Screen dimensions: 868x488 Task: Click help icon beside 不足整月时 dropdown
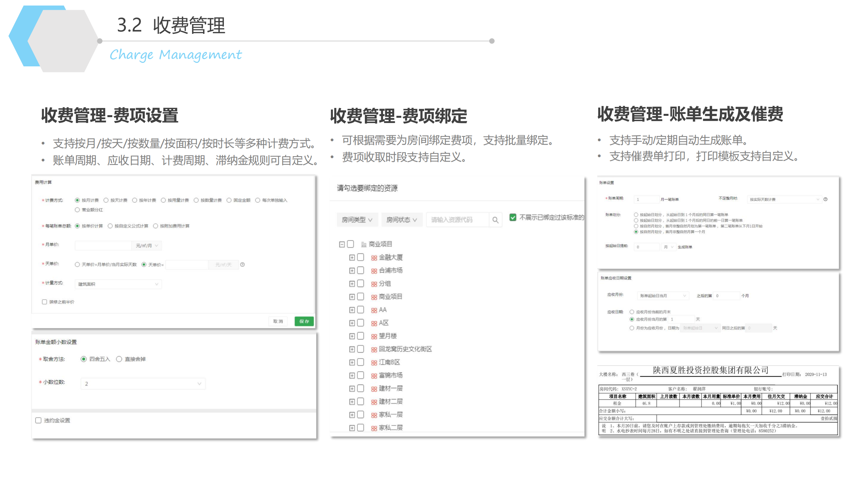click(825, 199)
